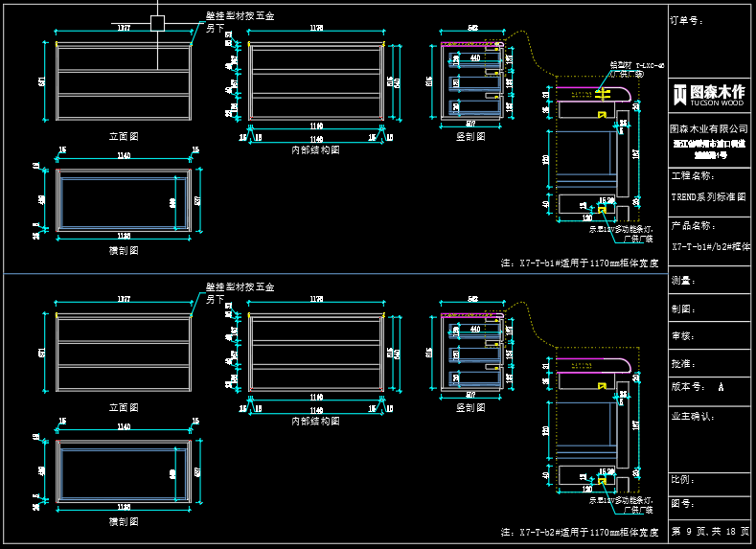
Task: Select 竖剖图 label in the X7-T-b2# drawing
Action: (x=470, y=408)
